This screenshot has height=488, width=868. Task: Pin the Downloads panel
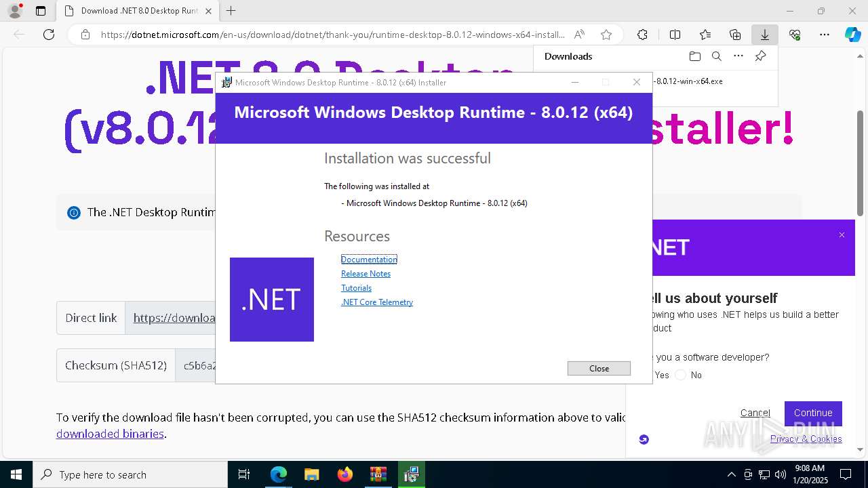click(x=761, y=56)
